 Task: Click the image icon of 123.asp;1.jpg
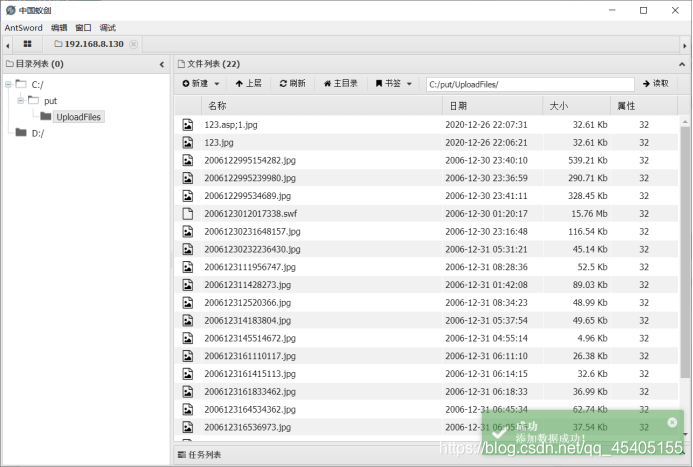click(188, 125)
